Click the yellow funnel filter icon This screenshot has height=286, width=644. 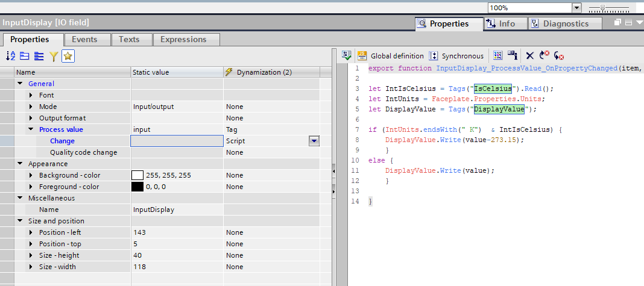pyautogui.click(x=54, y=56)
